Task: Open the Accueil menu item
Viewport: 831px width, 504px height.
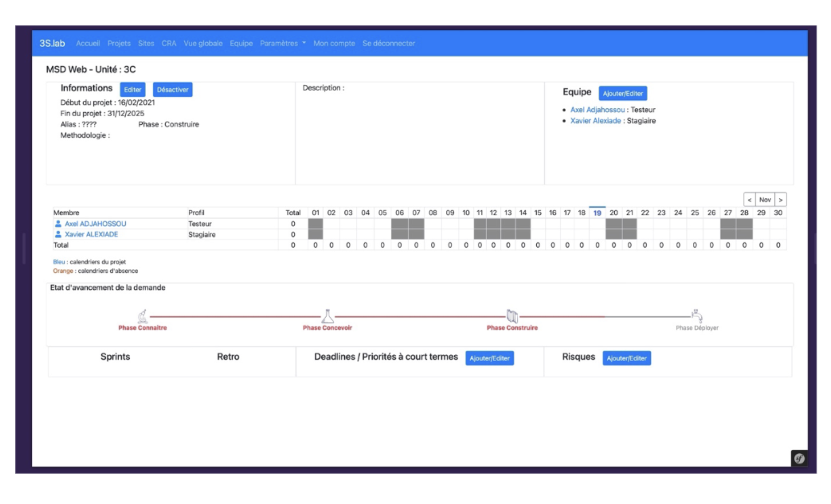Action: [x=88, y=43]
